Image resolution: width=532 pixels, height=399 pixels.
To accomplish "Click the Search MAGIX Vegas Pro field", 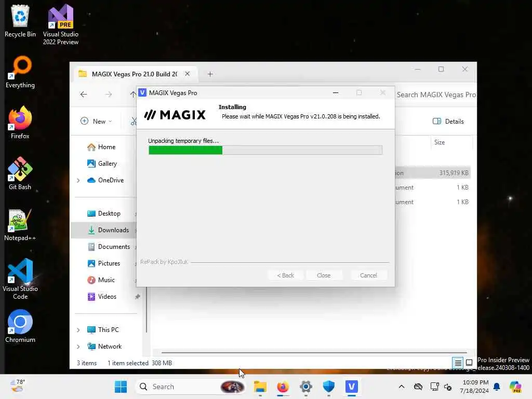I will 436,95.
